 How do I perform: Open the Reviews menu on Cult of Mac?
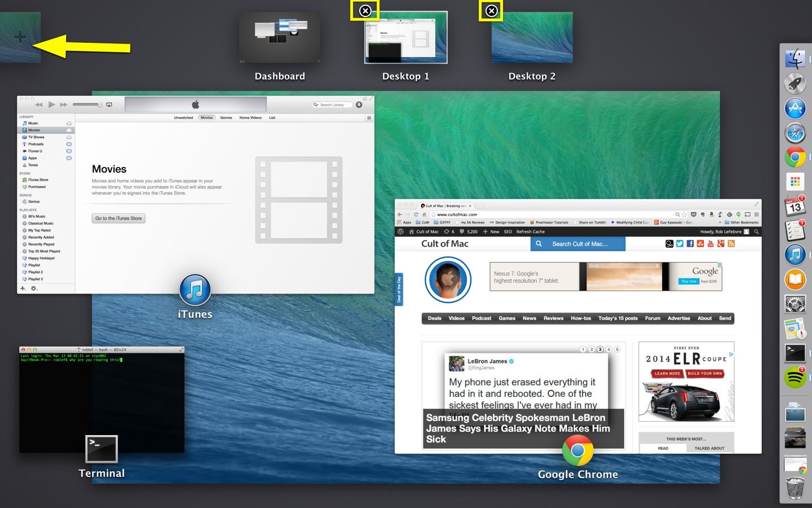[x=553, y=318]
